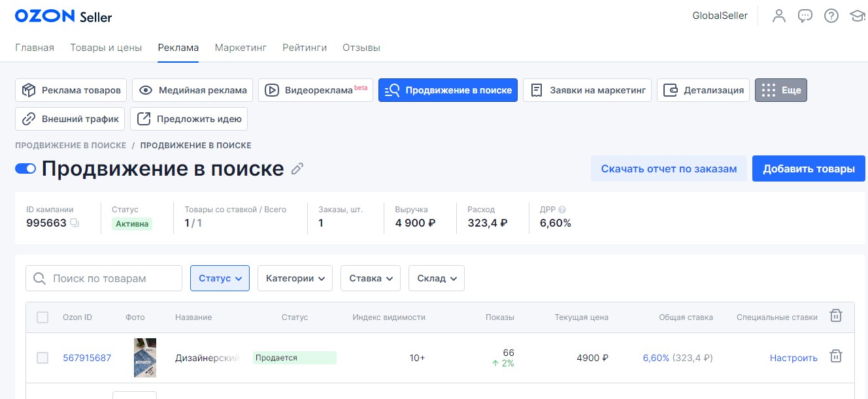Focus the Поиск по товарам field
The image size is (868, 399).
coord(104,278)
